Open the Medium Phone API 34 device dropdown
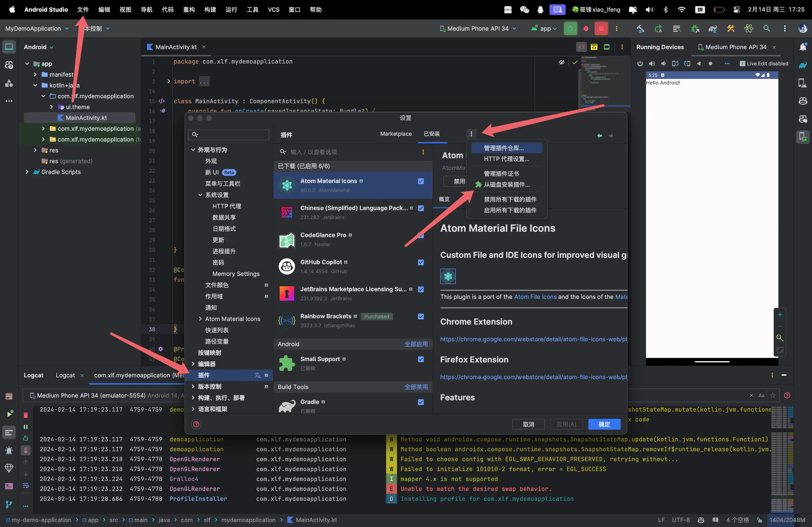This screenshot has width=812, height=527. point(478,29)
